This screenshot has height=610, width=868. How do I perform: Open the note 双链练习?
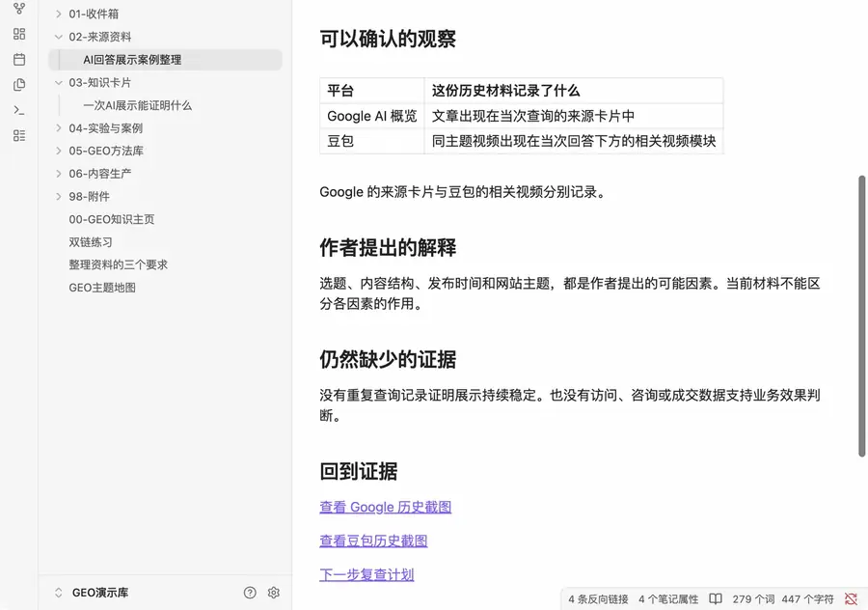pos(91,242)
